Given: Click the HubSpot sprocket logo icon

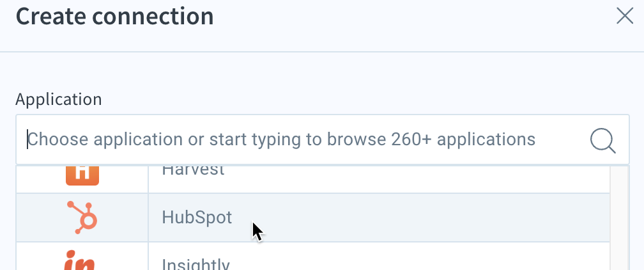Looking at the screenshot, I should (82, 218).
